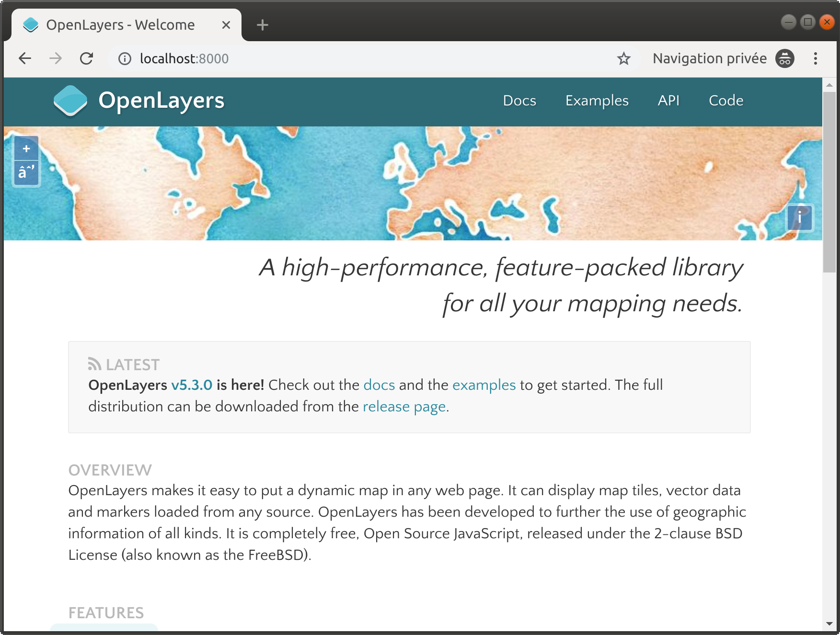The height and width of the screenshot is (635, 840).
Task: Open a new tab with plus button
Action: 262,25
